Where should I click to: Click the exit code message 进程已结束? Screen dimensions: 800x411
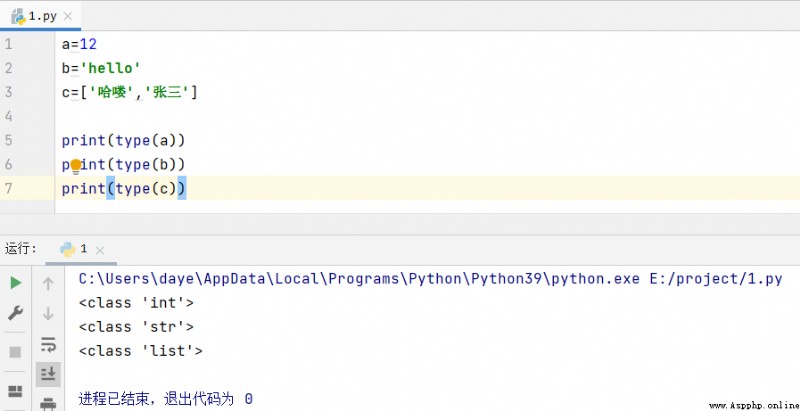(x=165, y=399)
